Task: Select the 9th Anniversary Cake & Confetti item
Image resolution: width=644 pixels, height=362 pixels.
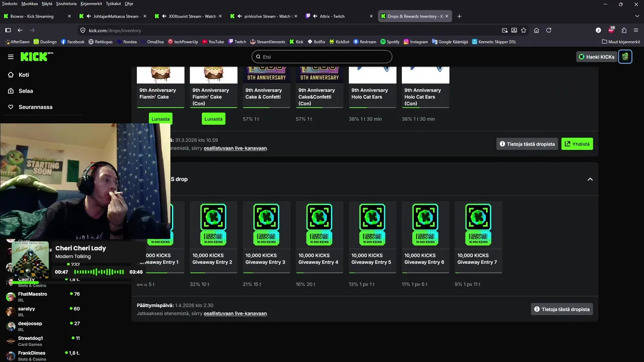Action: [x=266, y=87]
